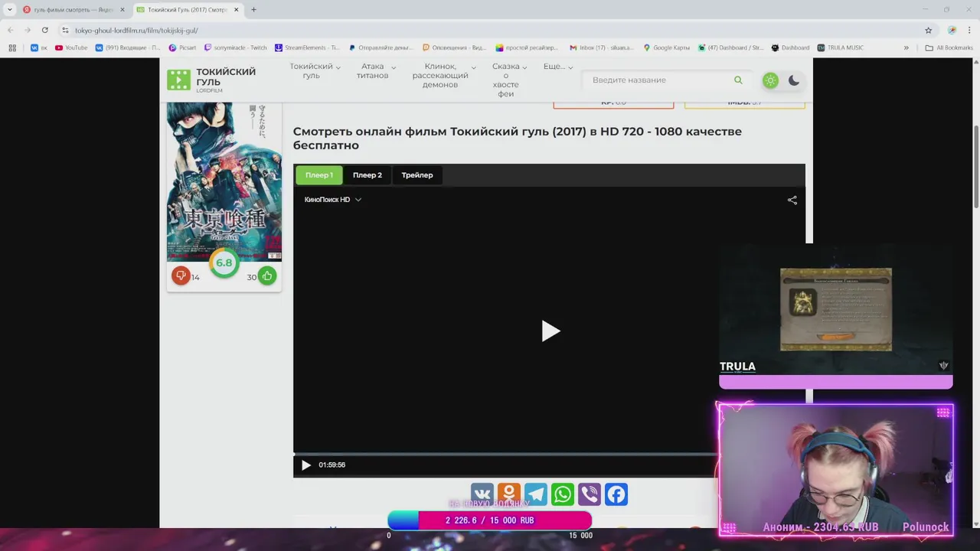Select the Плеер 2 tab
980x551 pixels.
tap(367, 175)
